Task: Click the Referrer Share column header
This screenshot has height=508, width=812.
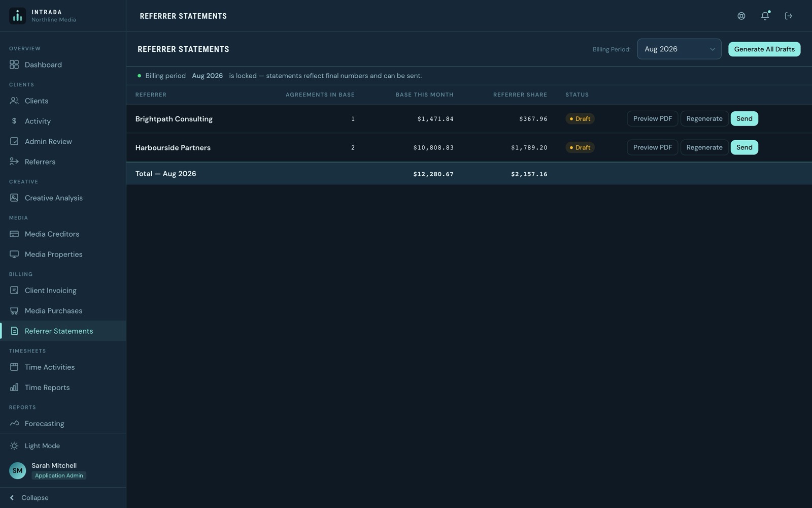Action: pos(520,94)
